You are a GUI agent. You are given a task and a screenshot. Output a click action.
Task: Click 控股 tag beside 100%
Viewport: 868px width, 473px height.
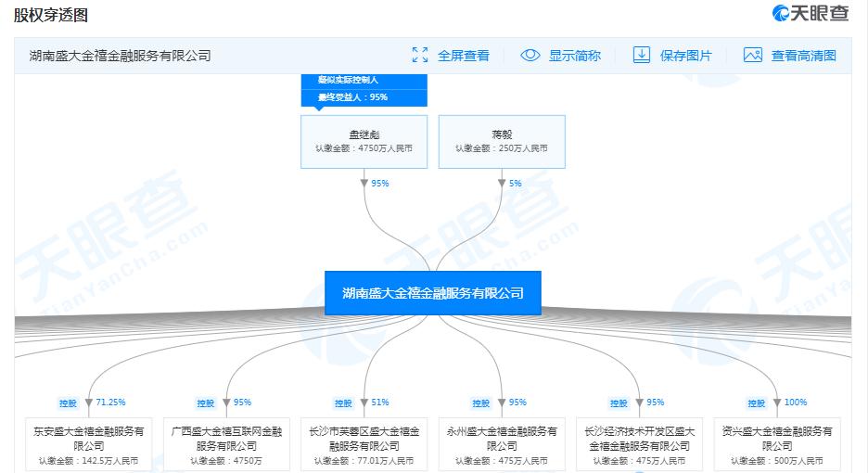(x=756, y=403)
